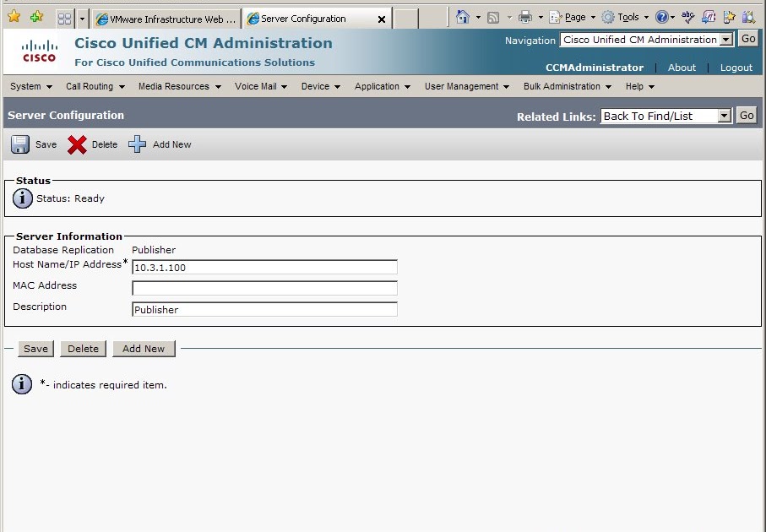766x532 pixels.
Task: Click the CCMAdministrator user name
Action: point(594,68)
